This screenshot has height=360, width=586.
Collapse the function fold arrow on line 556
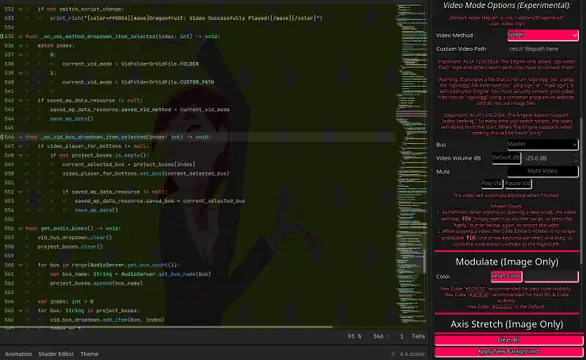(21, 228)
